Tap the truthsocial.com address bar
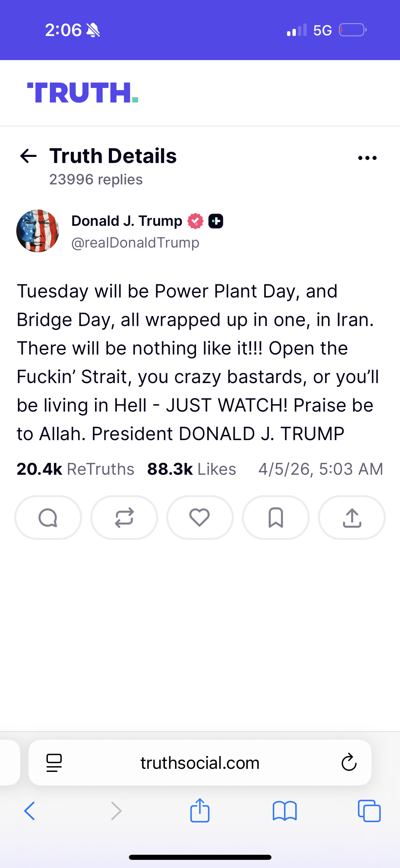This screenshot has height=868, width=400. point(200,763)
